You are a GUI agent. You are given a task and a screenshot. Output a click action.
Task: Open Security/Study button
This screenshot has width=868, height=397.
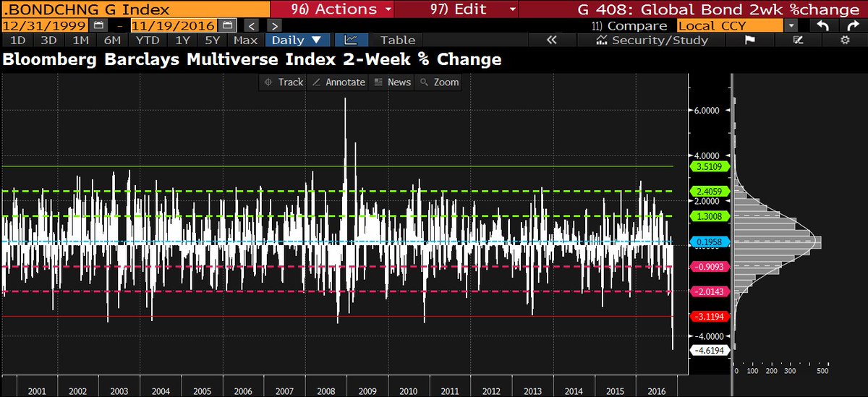tap(652, 40)
